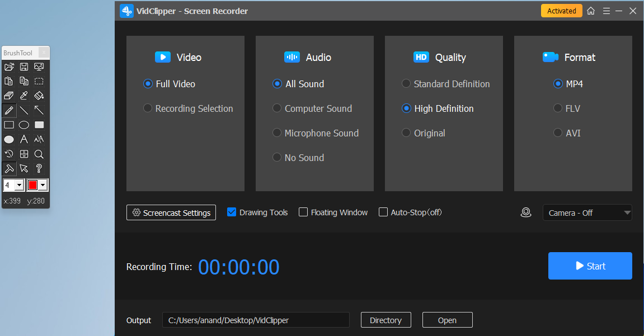
Task: Open the brush size dropdown showing 4
Action: coord(18,185)
